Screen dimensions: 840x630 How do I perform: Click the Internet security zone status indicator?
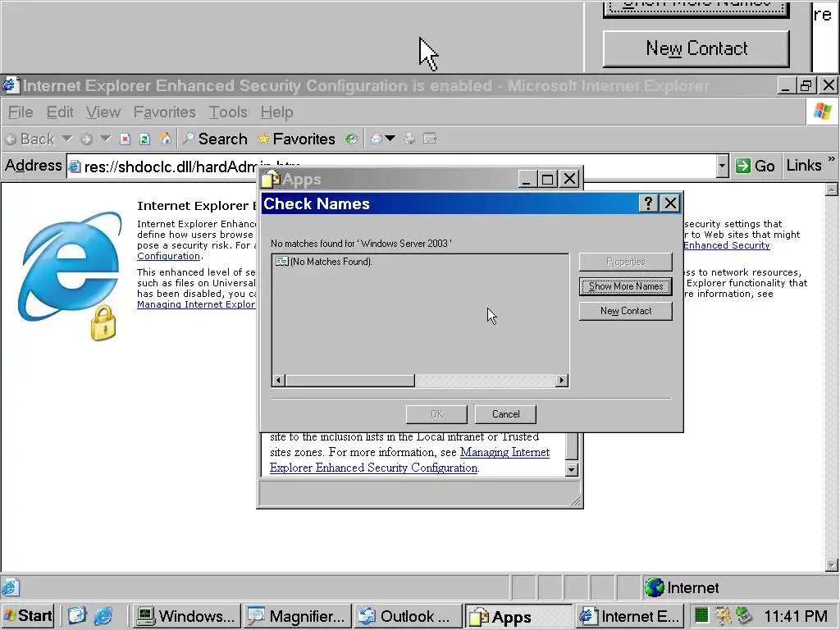click(682, 587)
